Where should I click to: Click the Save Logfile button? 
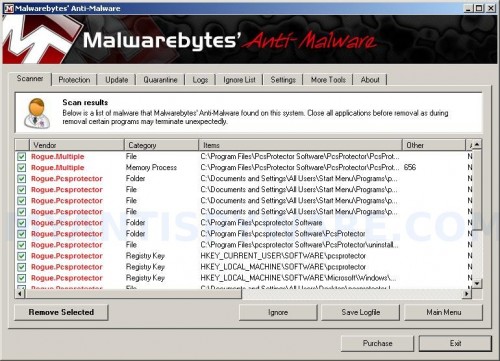360,312
